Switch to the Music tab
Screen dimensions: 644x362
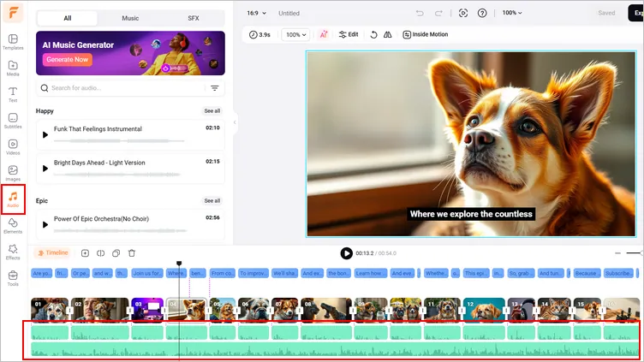click(130, 18)
